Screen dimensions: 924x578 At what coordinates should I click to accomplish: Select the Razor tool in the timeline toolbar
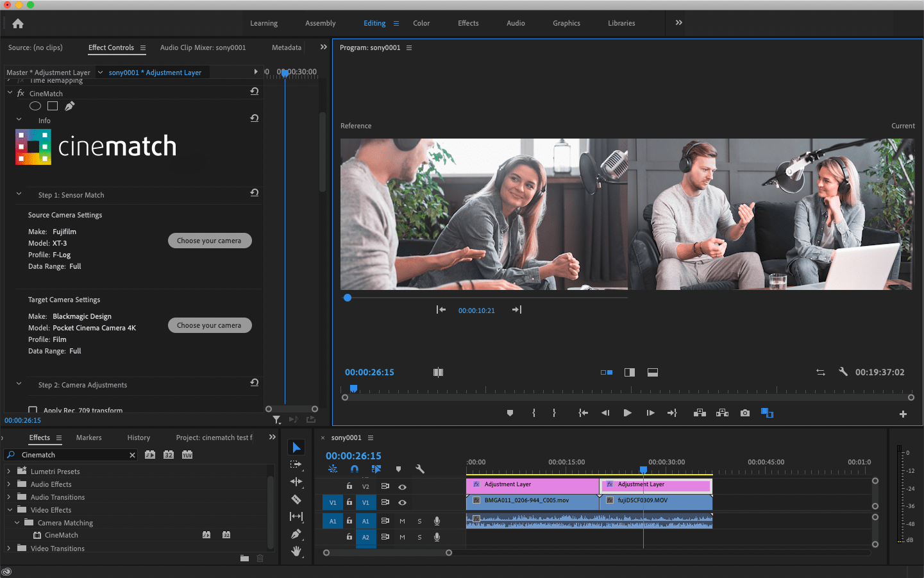click(296, 499)
